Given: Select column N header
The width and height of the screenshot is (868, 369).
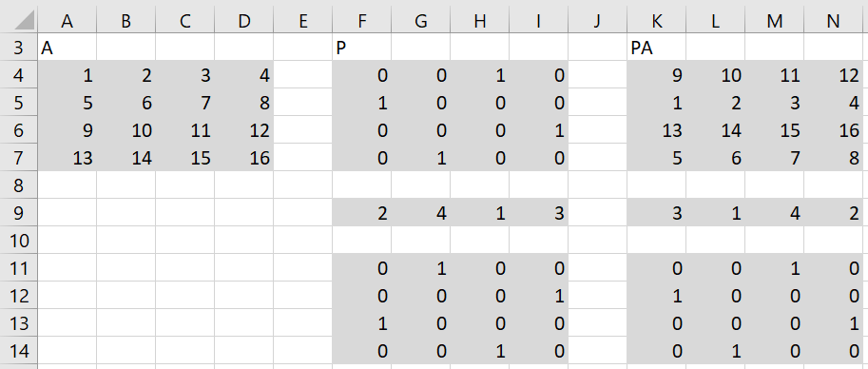Looking at the screenshot, I should tap(834, 21).
